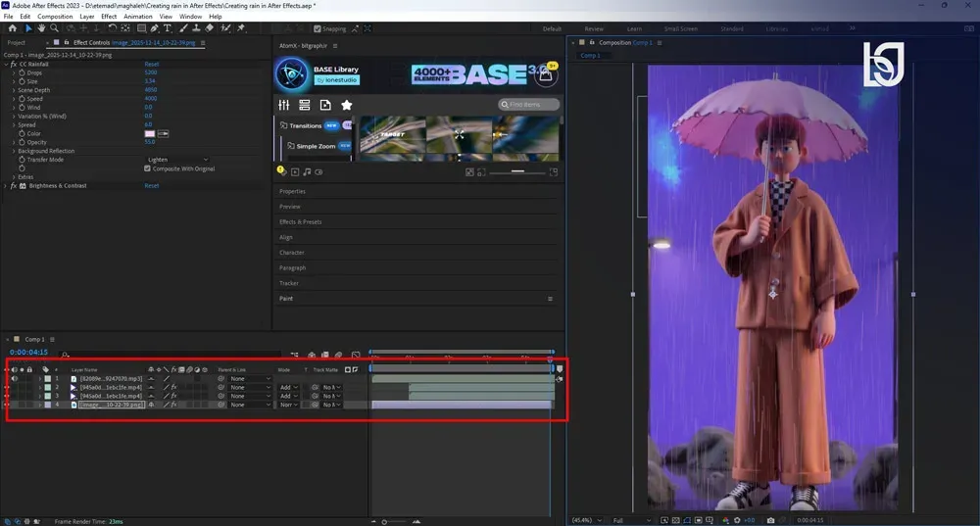Select the Roto Brush tool
Image resolution: width=980 pixels, height=526 pixels.
coord(225,28)
